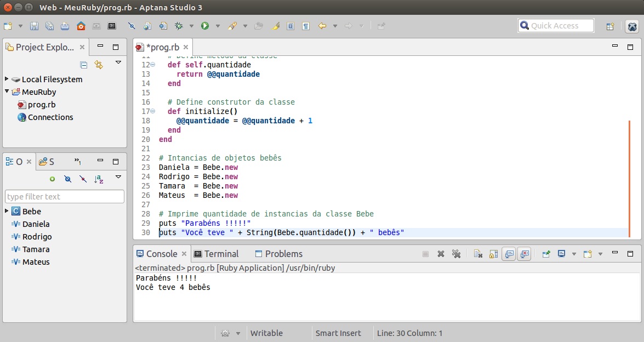Toggle Scroll Lock in the console
This screenshot has height=342, width=644.
(493, 254)
